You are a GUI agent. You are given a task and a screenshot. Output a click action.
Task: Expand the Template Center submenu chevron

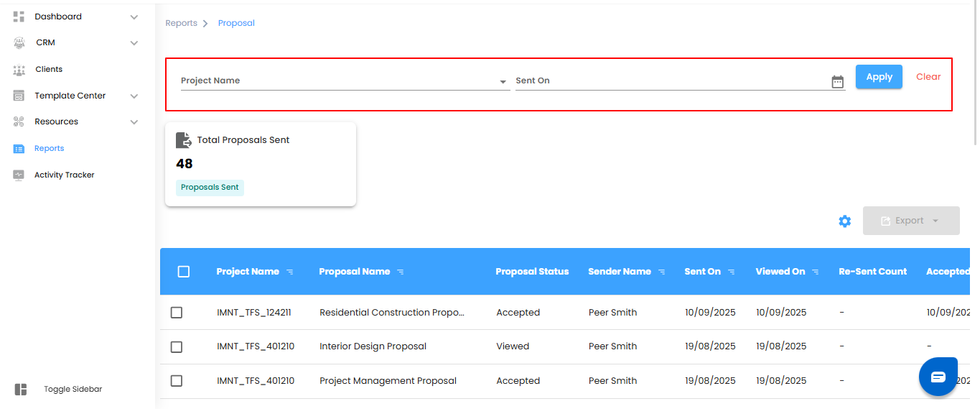pos(134,96)
